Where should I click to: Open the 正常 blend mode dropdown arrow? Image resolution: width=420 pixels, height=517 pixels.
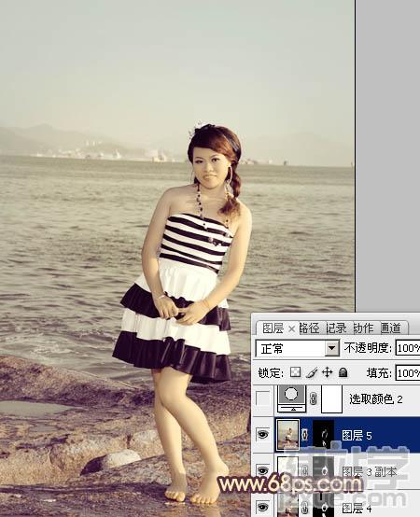[x=332, y=348]
